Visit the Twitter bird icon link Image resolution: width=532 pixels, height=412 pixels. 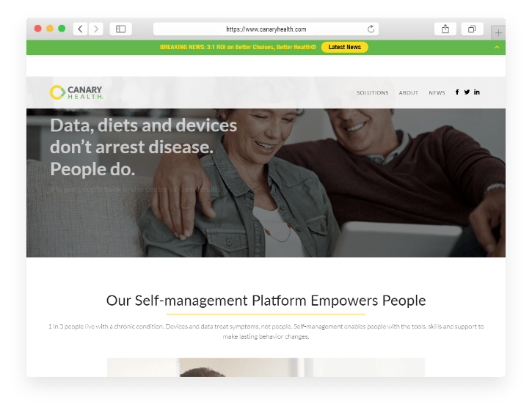(467, 92)
